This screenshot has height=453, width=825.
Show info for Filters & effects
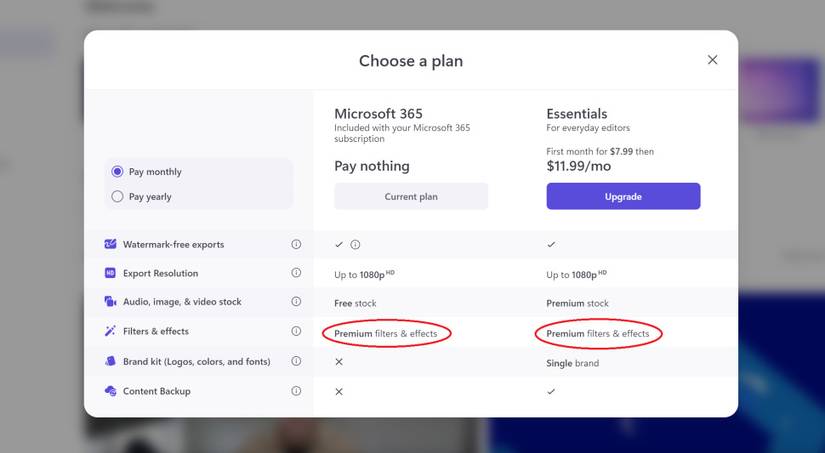[296, 331]
